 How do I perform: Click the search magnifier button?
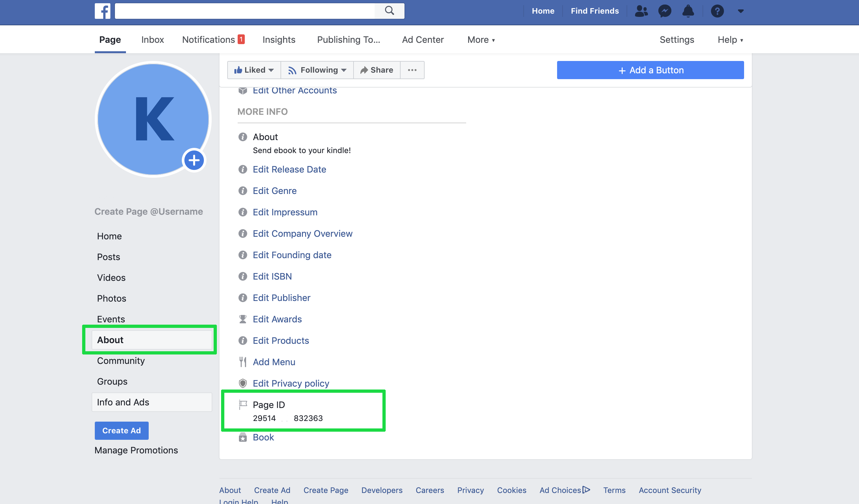[389, 11]
